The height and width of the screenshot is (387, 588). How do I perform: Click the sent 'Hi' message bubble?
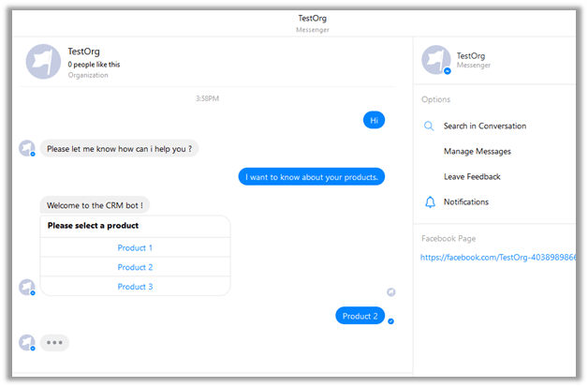point(374,120)
